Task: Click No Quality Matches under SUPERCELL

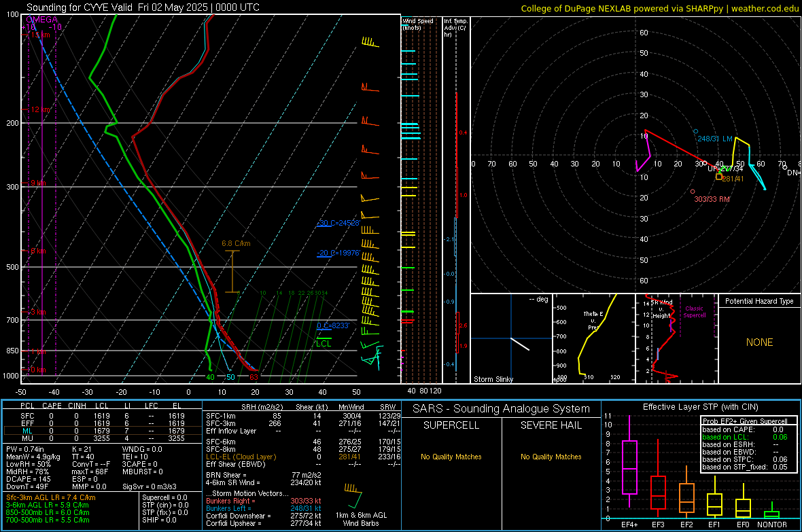Action: pyautogui.click(x=451, y=457)
